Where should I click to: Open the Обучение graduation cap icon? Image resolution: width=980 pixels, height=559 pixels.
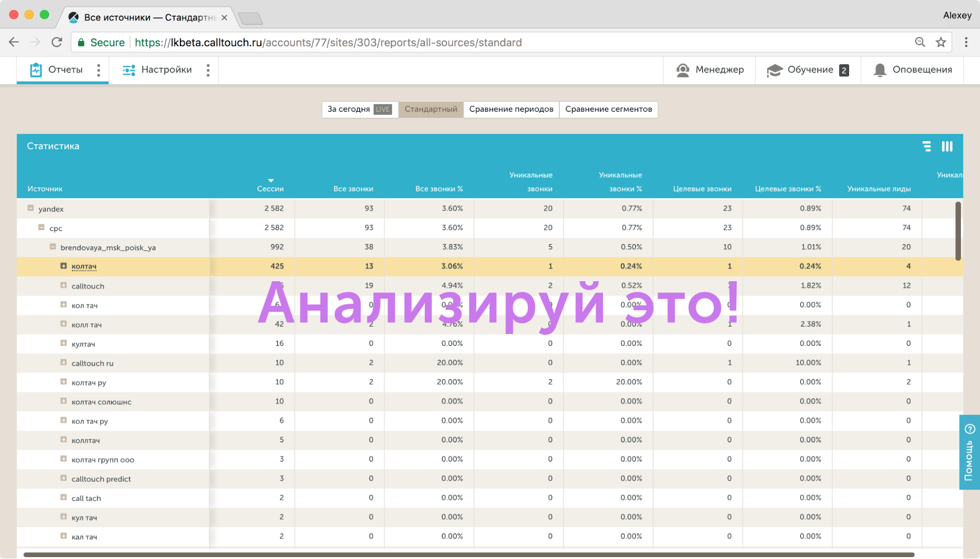click(x=774, y=70)
